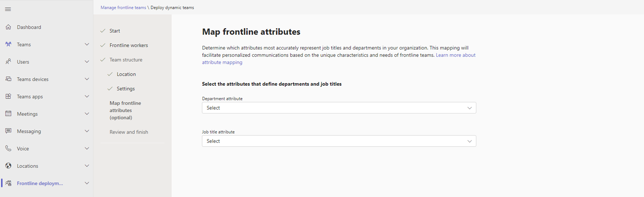Click the Locations globe icon
This screenshot has width=644, height=197.
(x=8, y=166)
